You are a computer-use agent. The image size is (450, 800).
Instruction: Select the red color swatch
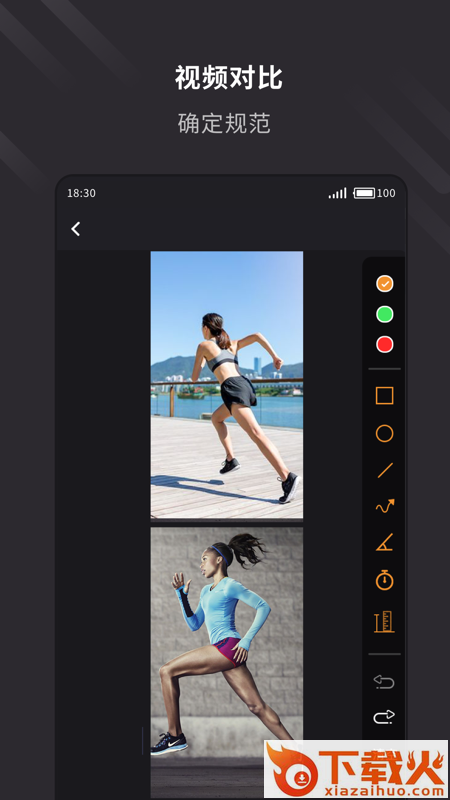[x=385, y=344]
